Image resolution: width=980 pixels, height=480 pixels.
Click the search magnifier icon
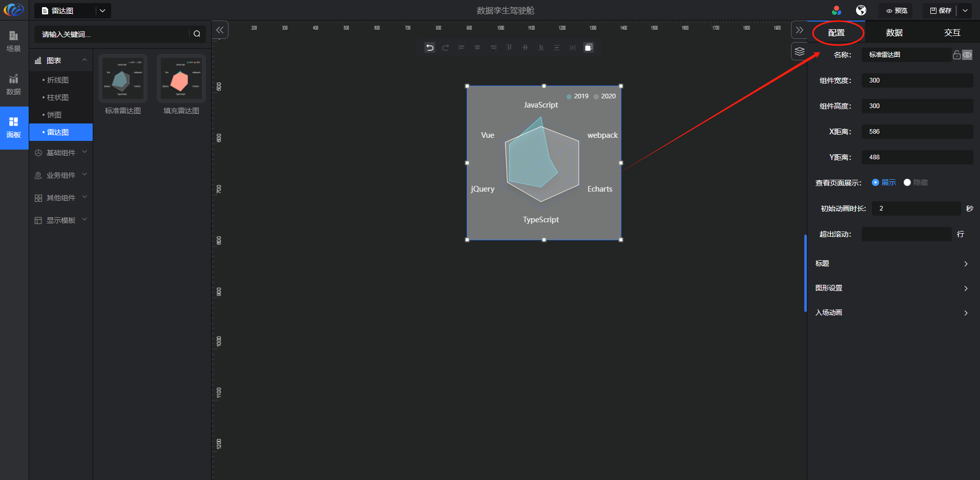pos(197,34)
